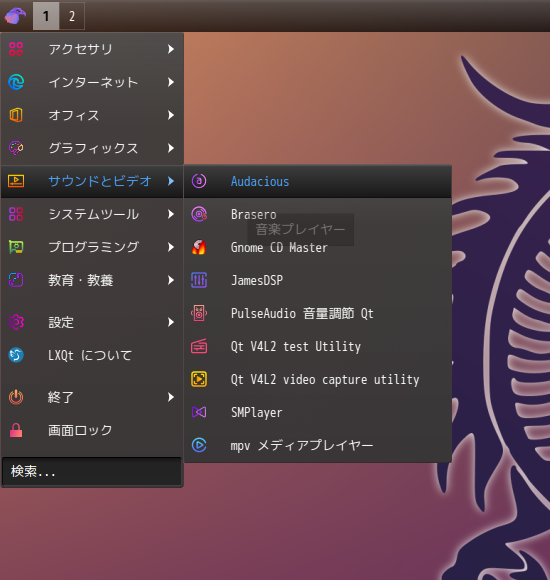Click the PulseAudio speaker icon
Screen dimensions: 550x580
[x=199, y=313]
